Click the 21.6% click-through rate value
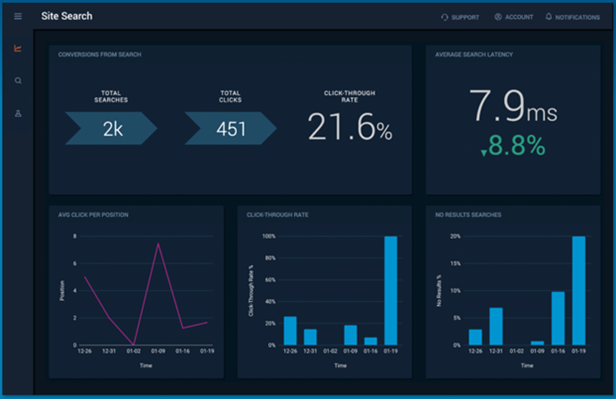This screenshot has width=616, height=399. tap(350, 127)
